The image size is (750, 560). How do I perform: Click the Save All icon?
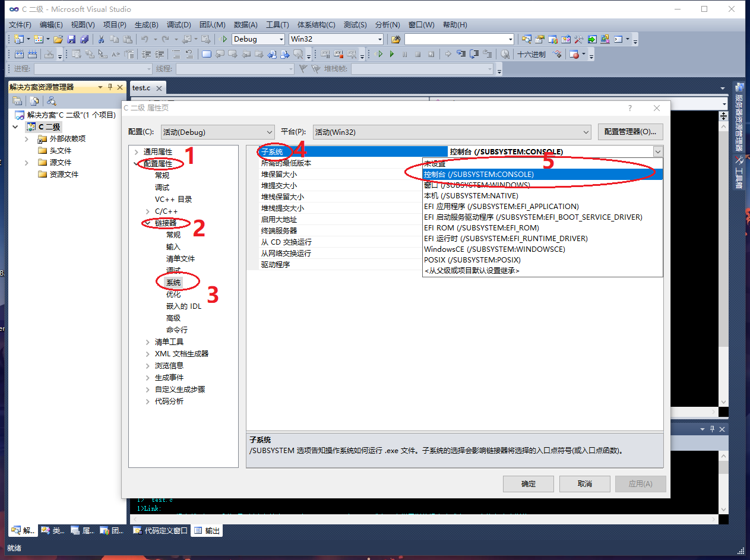click(x=84, y=39)
